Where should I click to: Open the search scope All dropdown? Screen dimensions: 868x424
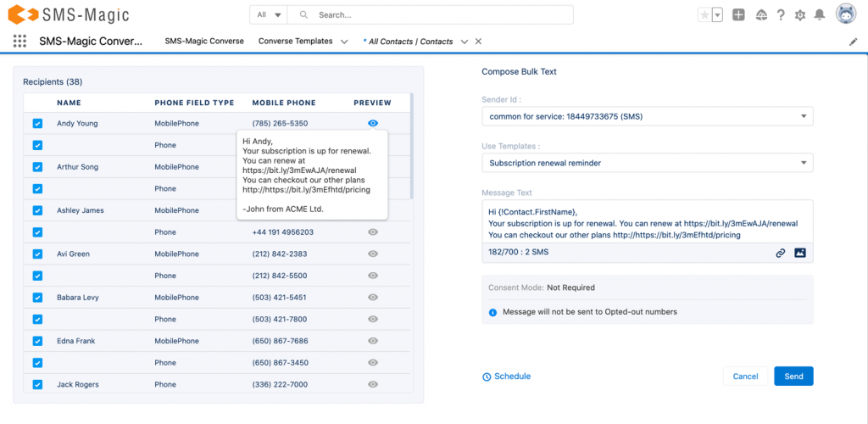269,15
